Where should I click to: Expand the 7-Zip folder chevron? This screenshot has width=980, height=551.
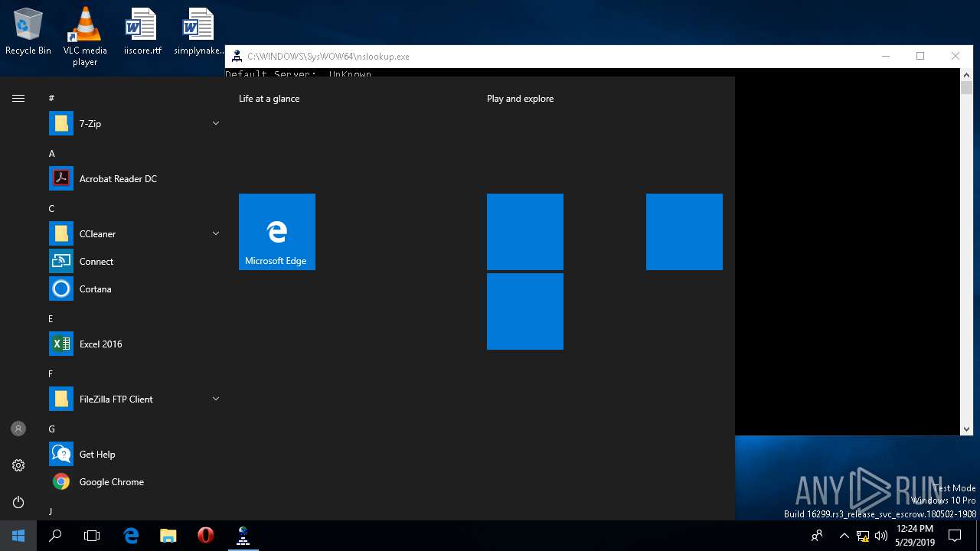pyautogui.click(x=216, y=123)
